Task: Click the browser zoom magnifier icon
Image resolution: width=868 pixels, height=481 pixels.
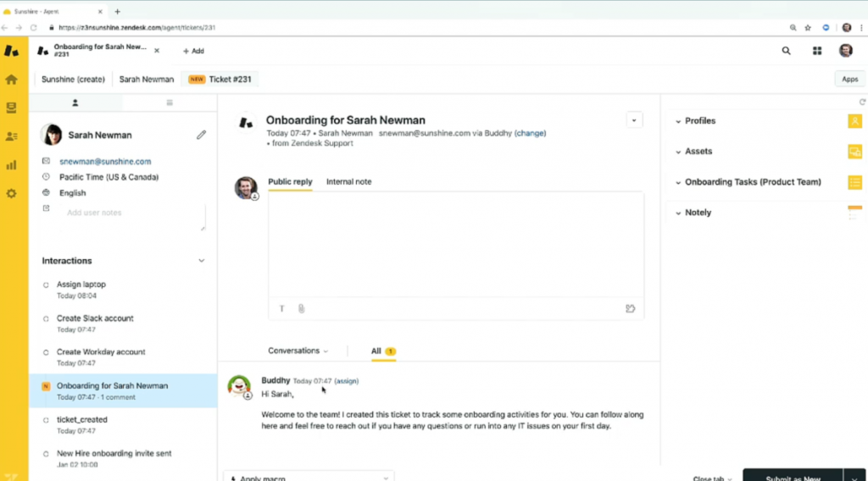Action: click(793, 28)
